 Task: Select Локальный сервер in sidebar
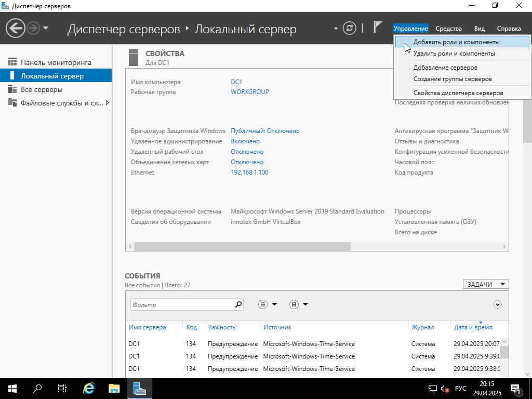click(56, 76)
